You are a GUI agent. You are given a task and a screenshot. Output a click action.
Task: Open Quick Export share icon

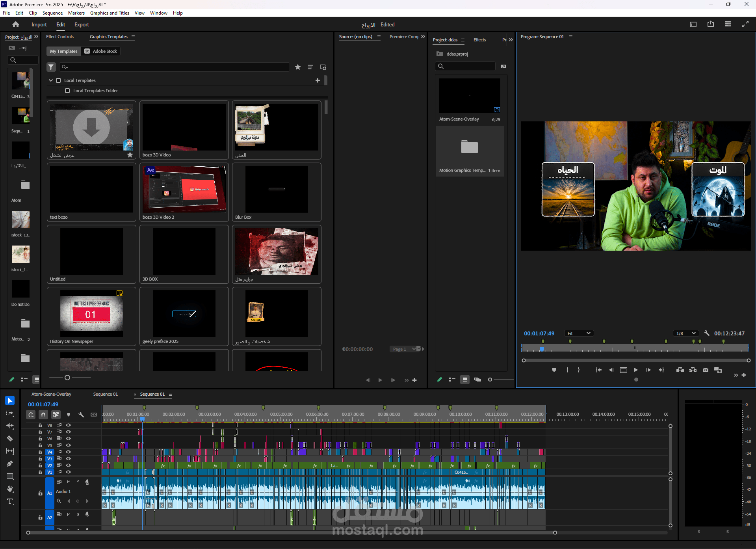711,24
